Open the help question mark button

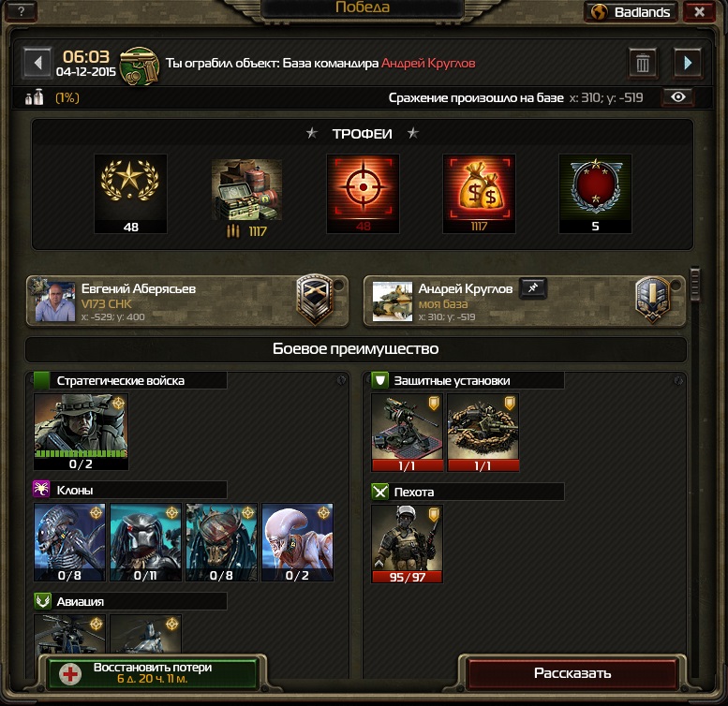[x=21, y=10]
